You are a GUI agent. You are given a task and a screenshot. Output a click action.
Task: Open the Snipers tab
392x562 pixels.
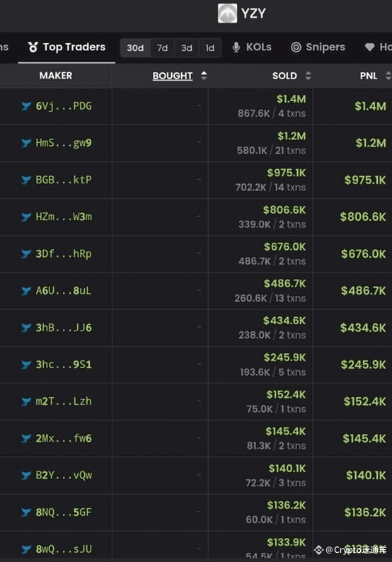318,47
